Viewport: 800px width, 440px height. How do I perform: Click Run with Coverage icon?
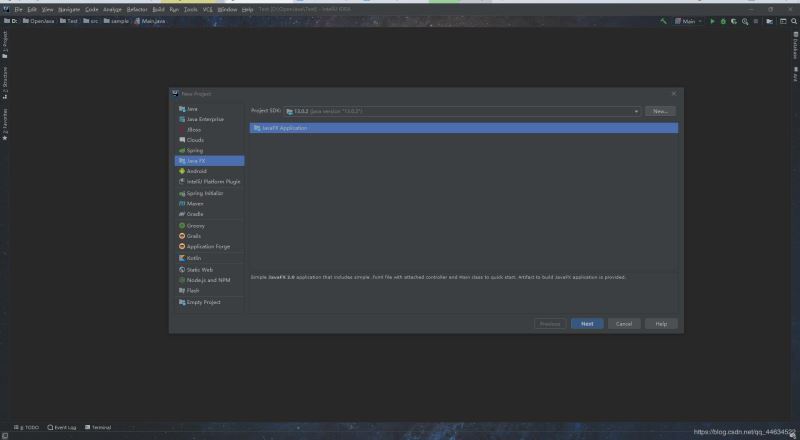734,21
